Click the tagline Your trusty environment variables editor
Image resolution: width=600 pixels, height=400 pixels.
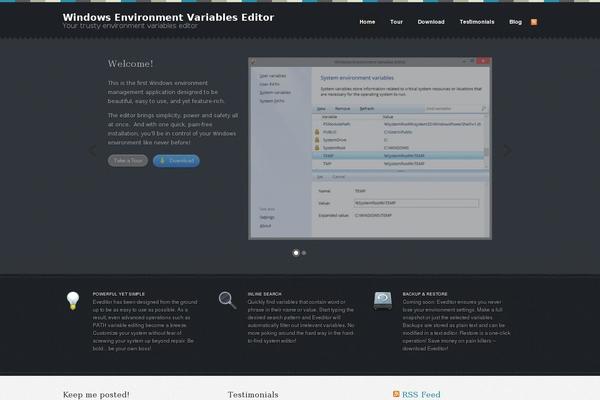click(x=130, y=26)
